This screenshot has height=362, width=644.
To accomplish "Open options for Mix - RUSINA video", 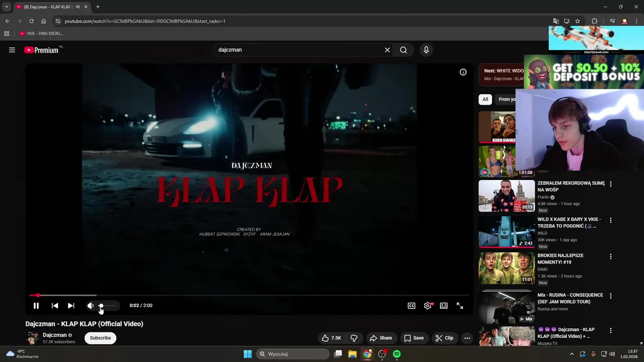I will click(x=611, y=296).
